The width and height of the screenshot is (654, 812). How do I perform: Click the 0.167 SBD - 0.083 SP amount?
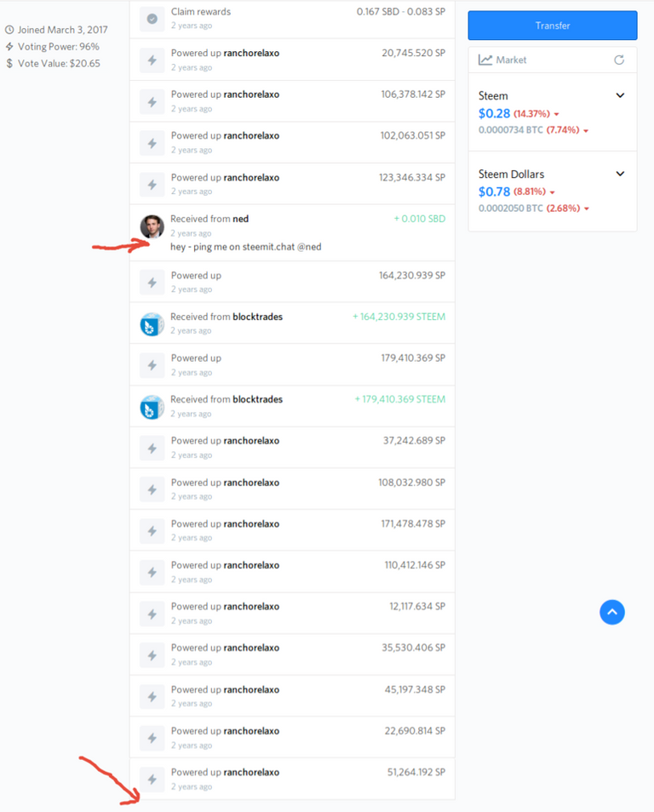click(401, 11)
